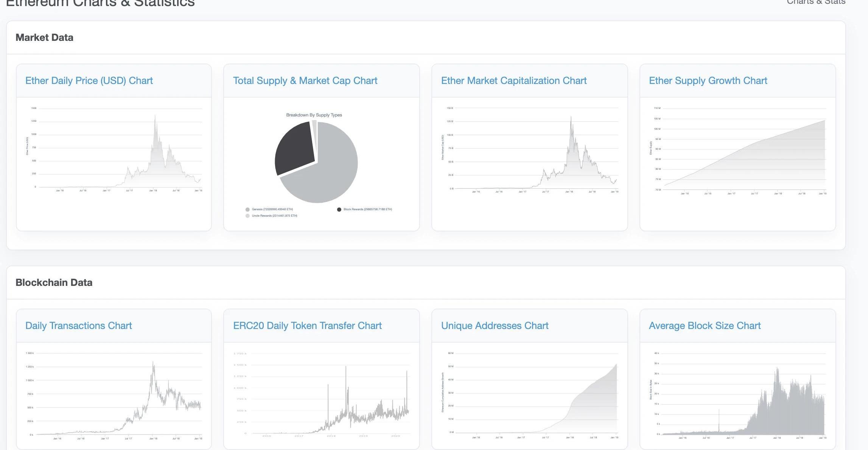Open the Unique Addresses Chart link
This screenshot has width=868, height=450.
point(495,326)
